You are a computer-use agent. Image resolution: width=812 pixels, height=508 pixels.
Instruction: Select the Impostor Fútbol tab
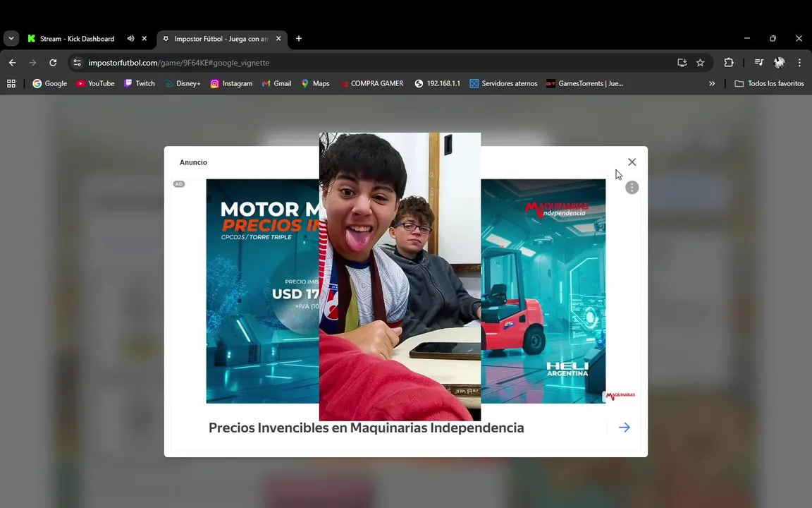pyautogui.click(x=221, y=39)
